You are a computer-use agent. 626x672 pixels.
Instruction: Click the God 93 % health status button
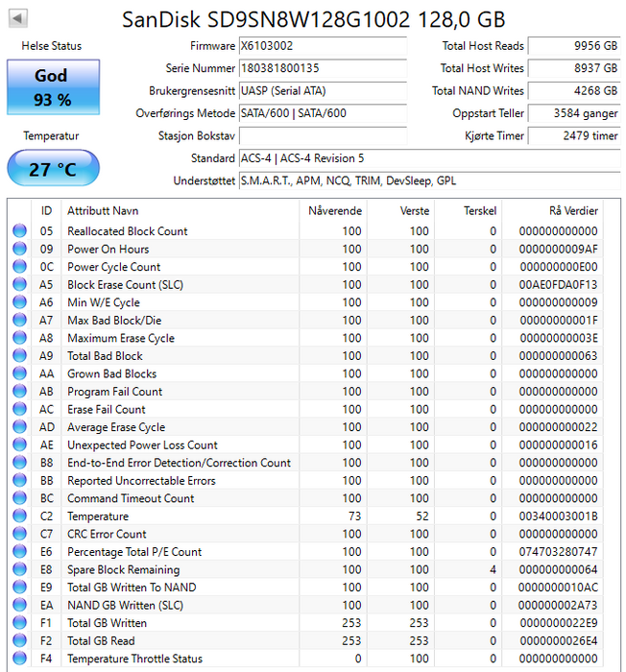tap(53, 87)
